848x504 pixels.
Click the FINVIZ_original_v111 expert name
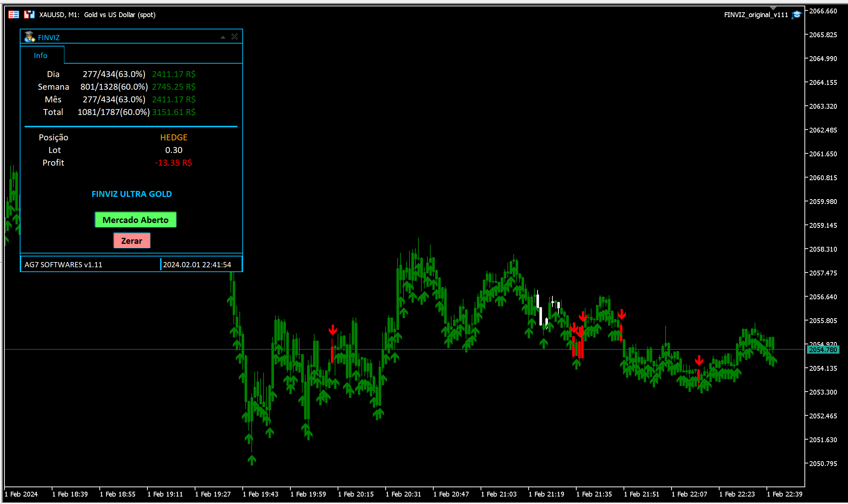tap(756, 15)
